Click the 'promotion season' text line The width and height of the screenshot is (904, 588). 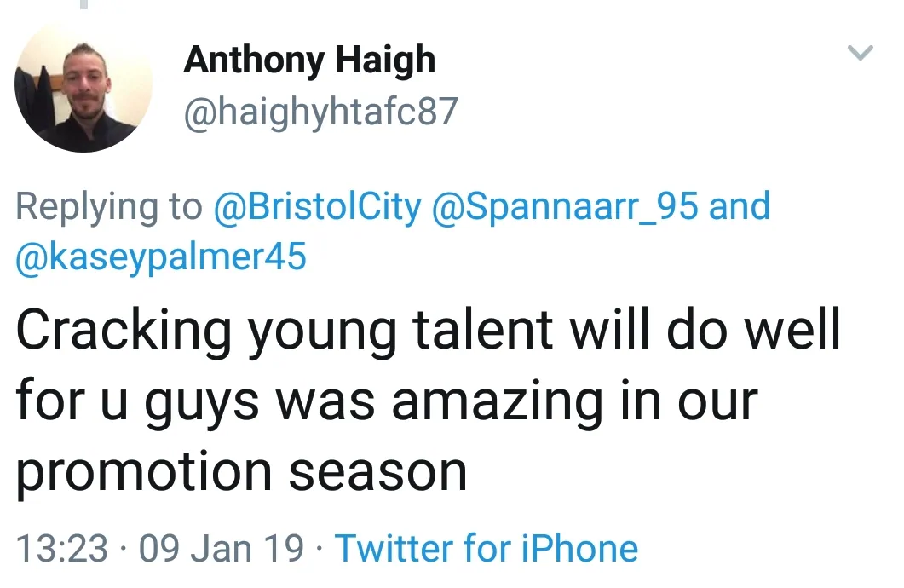[x=241, y=470]
